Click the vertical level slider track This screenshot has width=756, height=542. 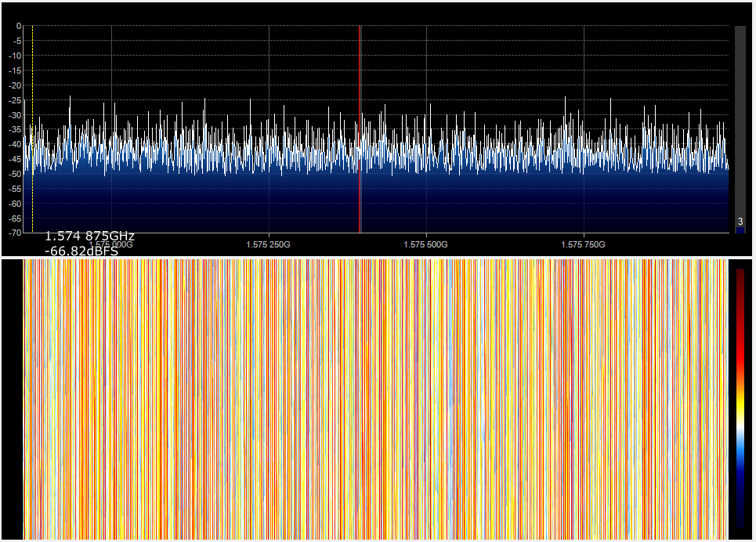pos(740,117)
